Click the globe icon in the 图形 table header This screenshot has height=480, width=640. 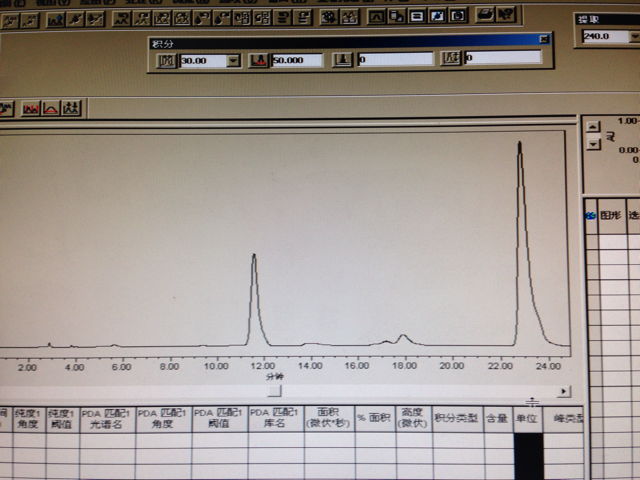[x=591, y=216]
